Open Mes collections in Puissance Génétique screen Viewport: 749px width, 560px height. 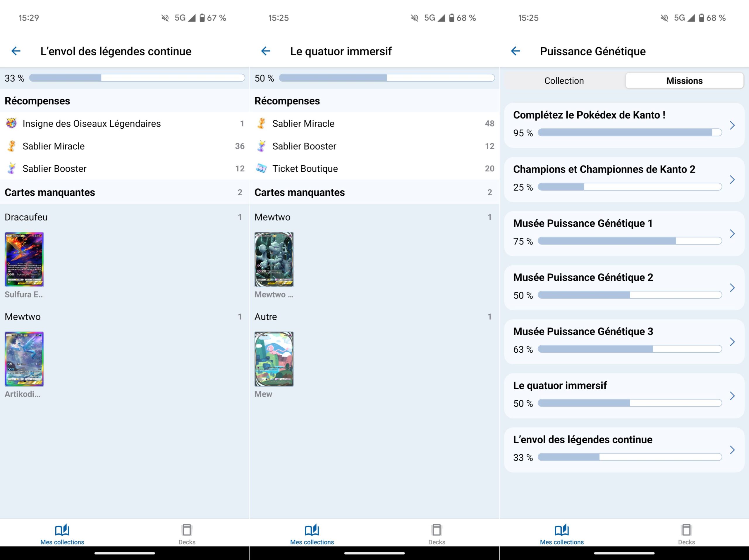562,534
